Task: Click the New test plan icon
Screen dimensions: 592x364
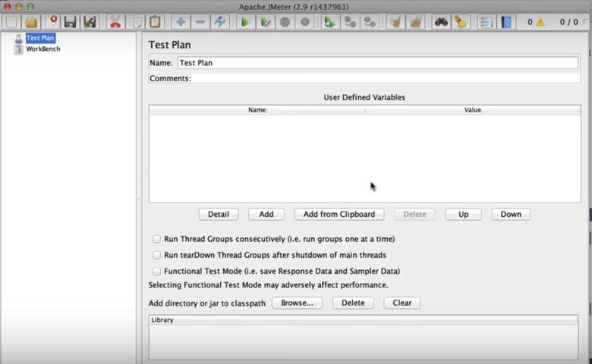Action: tap(11, 22)
